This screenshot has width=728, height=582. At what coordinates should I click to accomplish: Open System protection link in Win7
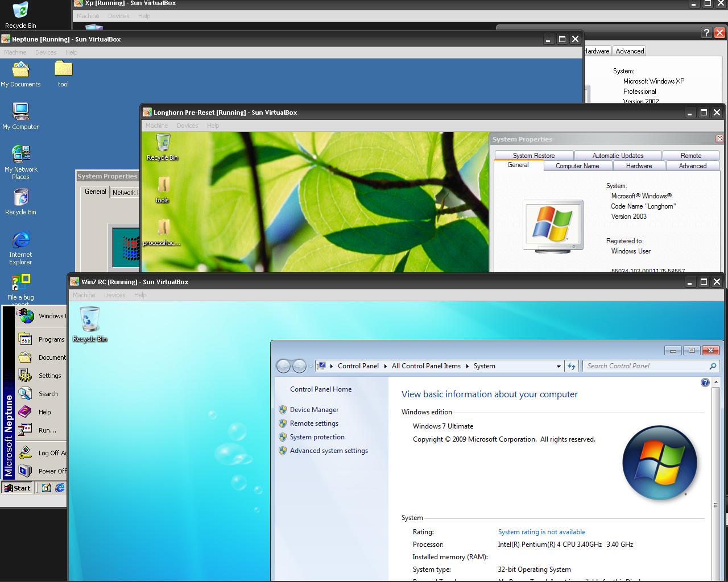coord(317,437)
